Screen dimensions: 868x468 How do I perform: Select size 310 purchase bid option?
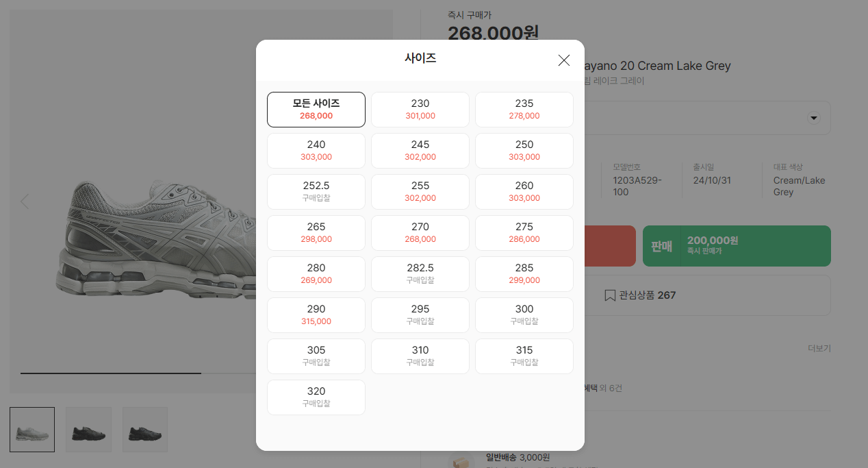[x=420, y=356]
